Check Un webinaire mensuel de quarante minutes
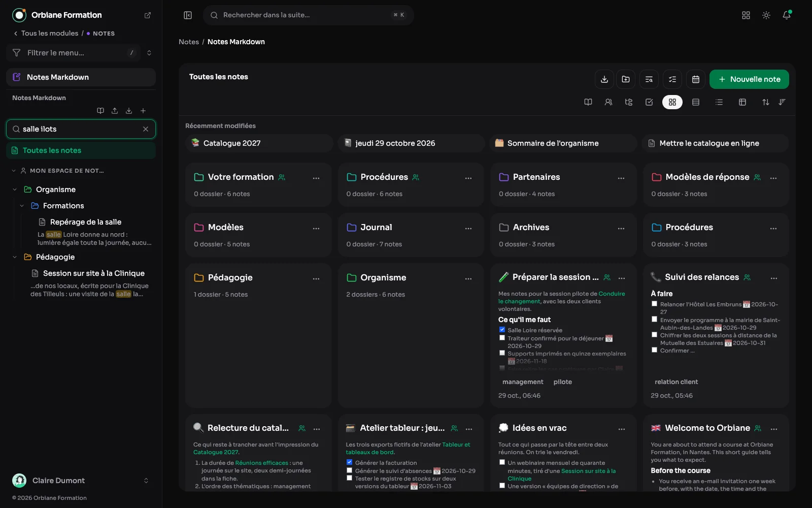 pyautogui.click(x=502, y=462)
